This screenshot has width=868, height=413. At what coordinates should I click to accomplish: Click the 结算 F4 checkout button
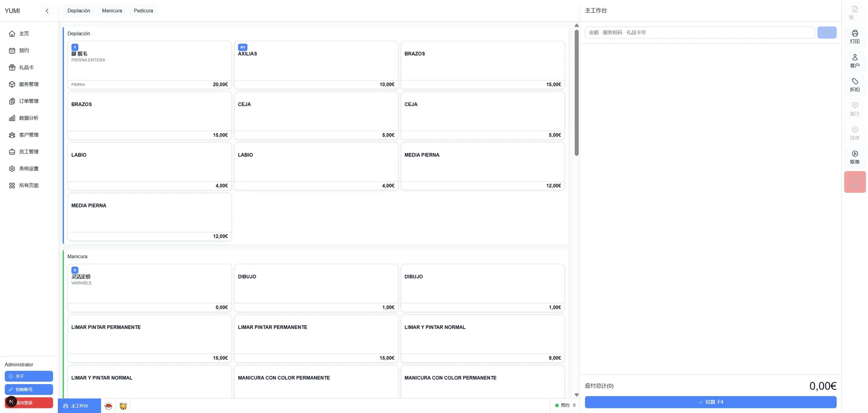[x=711, y=402]
